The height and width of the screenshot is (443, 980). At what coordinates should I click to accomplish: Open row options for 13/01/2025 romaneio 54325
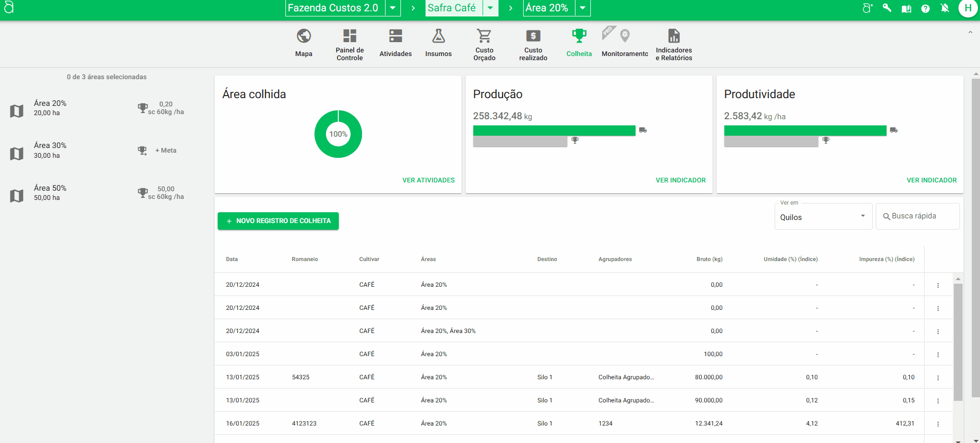[938, 378]
